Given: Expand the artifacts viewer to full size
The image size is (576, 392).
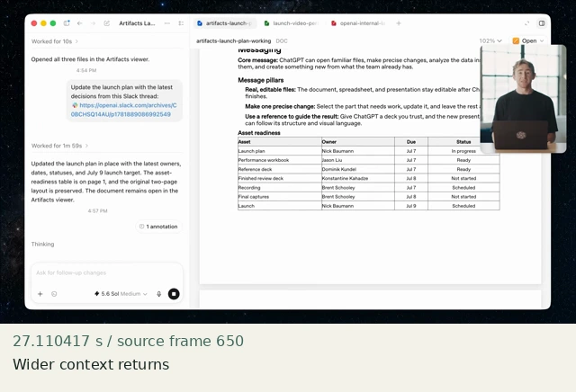Looking at the screenshot, I should pyautogui.click(x=526, y=23).
